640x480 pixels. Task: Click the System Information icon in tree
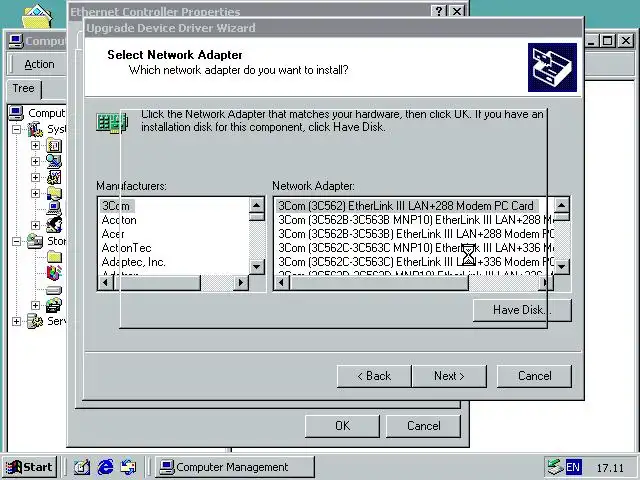click(54, 161)
